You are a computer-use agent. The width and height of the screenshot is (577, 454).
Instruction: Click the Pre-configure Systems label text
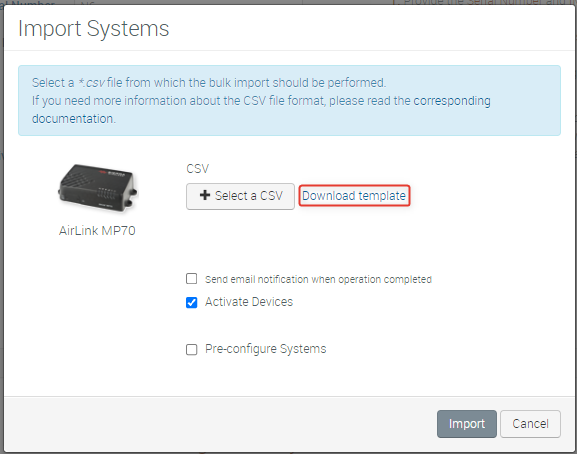pyautogui.click(x=266, y=349)
